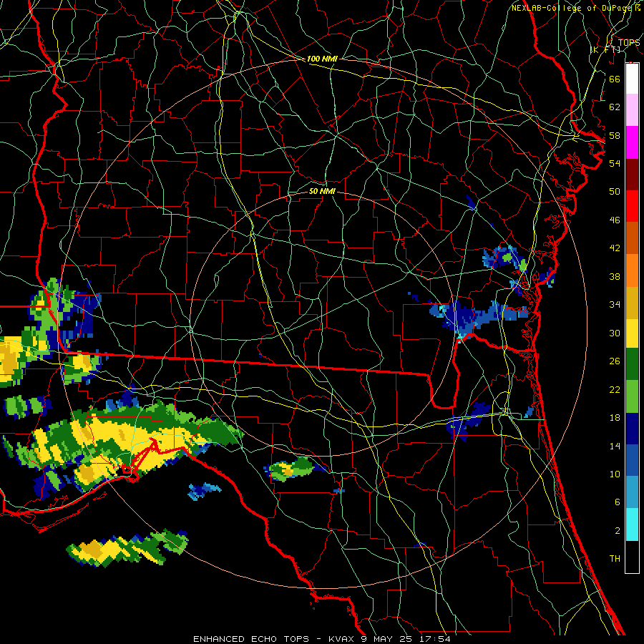Click the light pink legend swatch
Screen dimensions: 644x644
point(632,110)
